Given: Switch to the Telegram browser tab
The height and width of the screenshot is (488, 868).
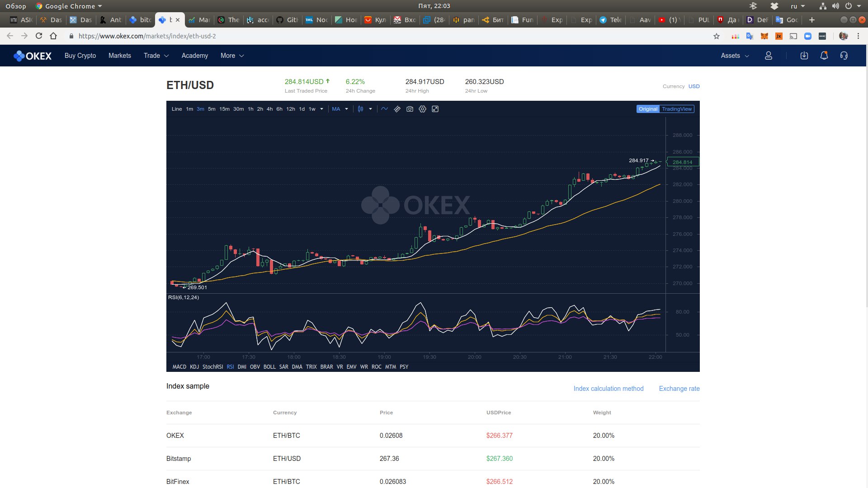Looking at the screenshot, I should click(610, 20).
